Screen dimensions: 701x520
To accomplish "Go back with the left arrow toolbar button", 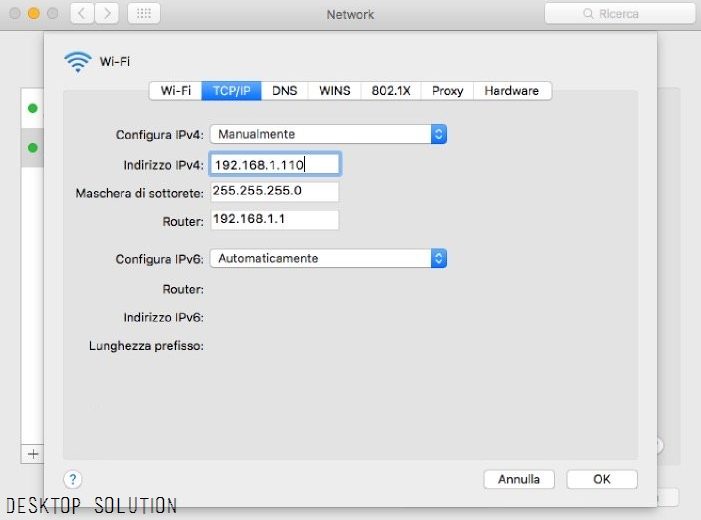I will pos(82,13).
